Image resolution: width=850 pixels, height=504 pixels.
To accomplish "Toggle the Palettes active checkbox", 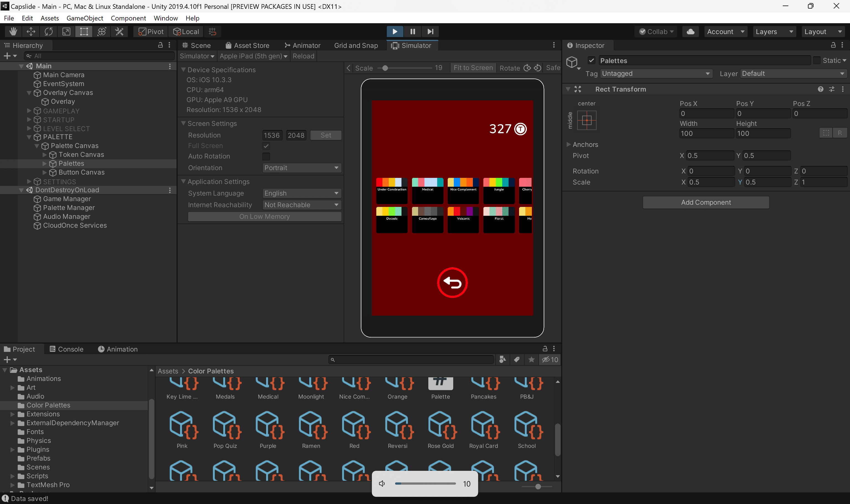I will [592, 61].
